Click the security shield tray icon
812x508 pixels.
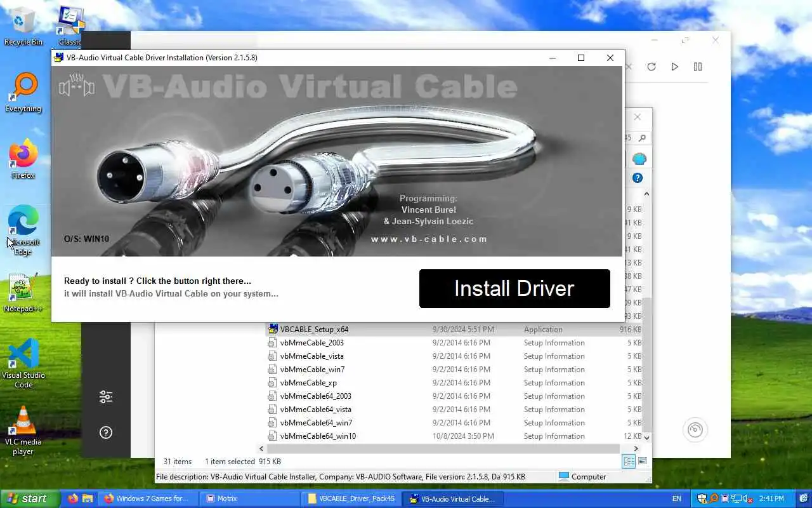point(702,498)
